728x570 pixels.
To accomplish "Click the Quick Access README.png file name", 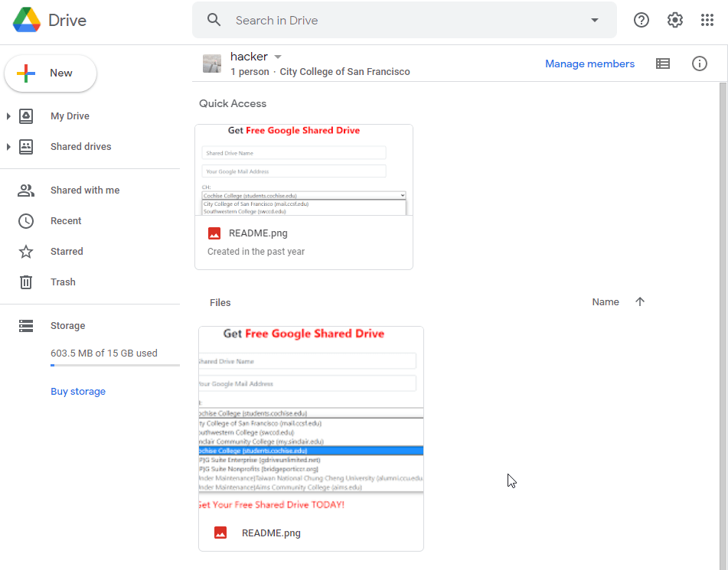I will (x=258, y=233).
